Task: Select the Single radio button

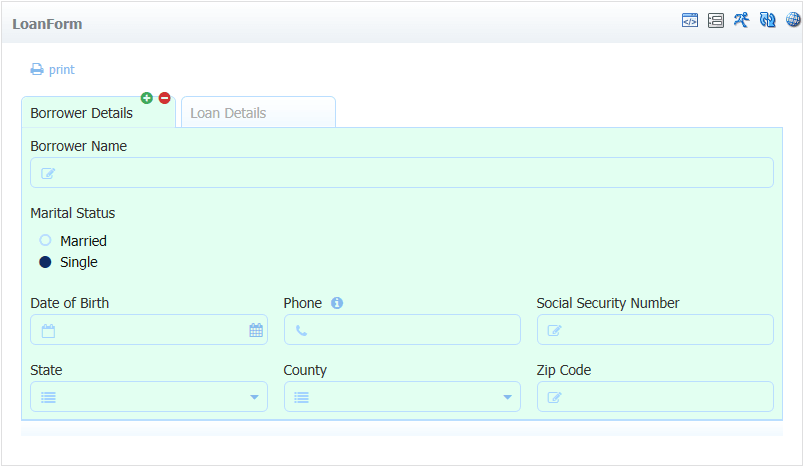Action: [x=45, y=262]
